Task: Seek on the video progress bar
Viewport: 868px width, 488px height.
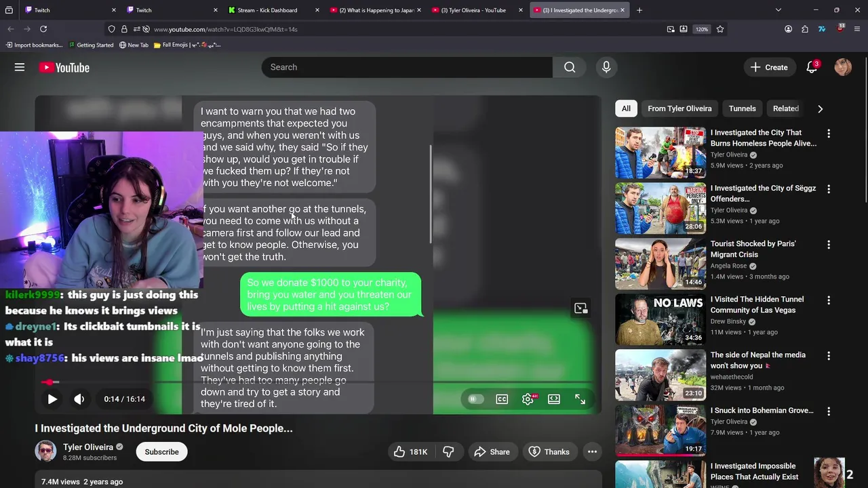Action: 318,382
